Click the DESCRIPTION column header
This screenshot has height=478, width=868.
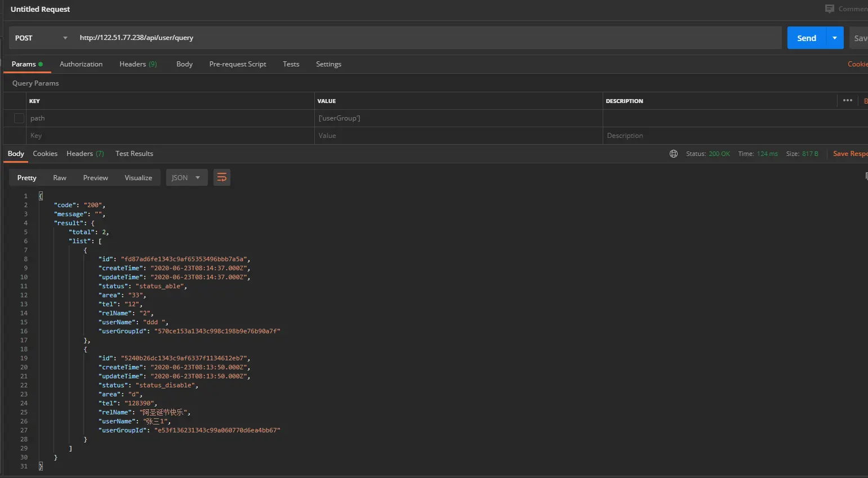click(x=625, y=101)
